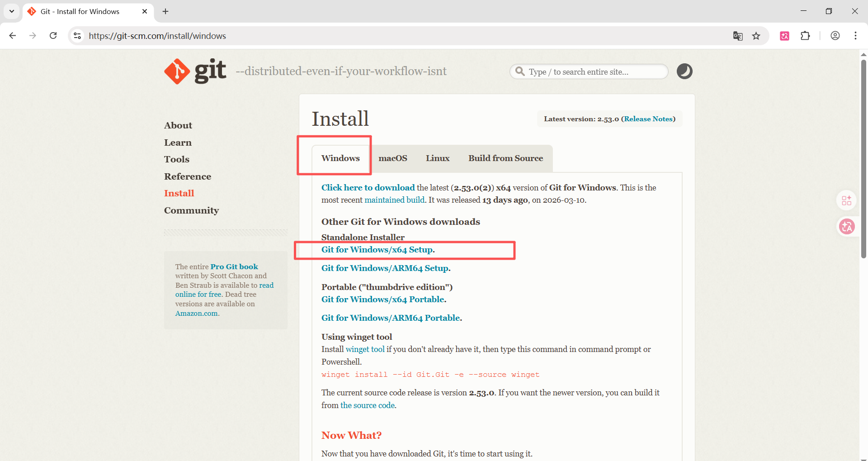Open the browser extensions puzzle icon
Image resolution: width=868 pixels, height=461 pixels.
coord(805,36)
